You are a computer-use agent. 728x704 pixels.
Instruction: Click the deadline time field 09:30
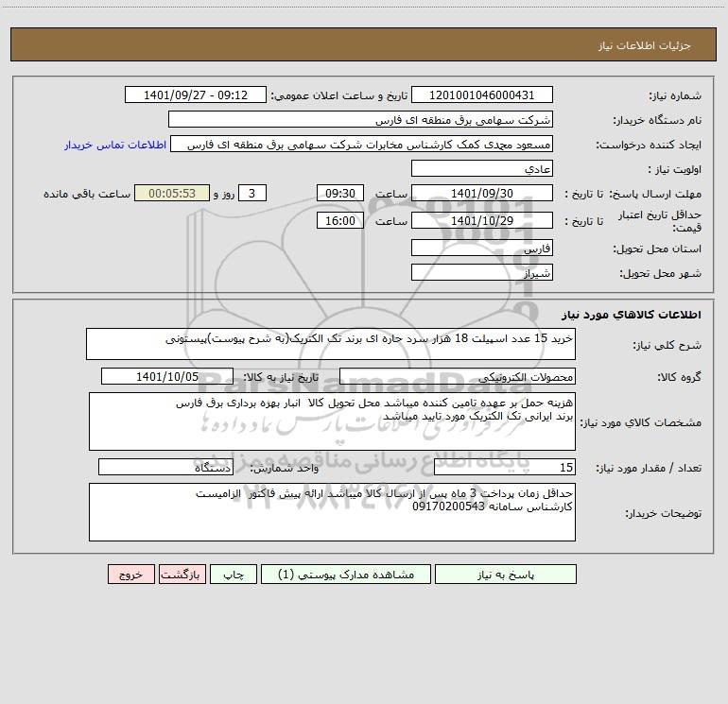coord(339,193)
